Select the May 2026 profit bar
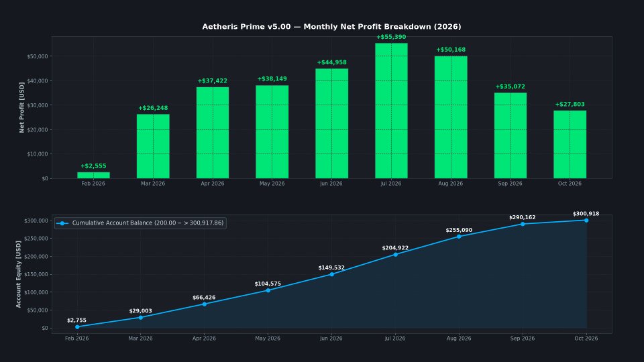 [272, 132]
